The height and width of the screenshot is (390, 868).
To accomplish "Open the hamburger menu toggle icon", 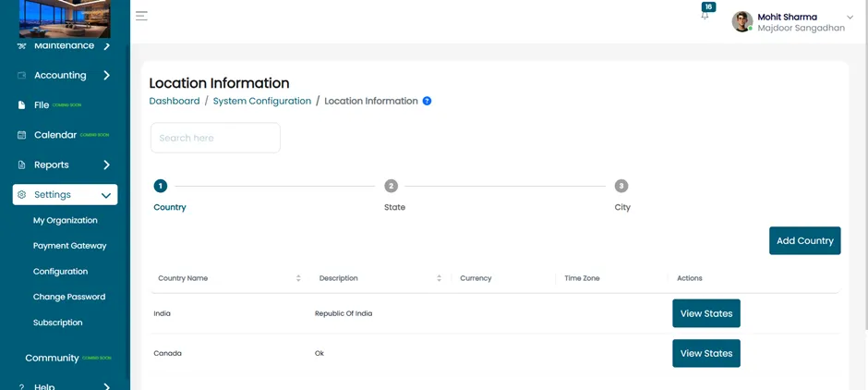I will coord(141,16).
